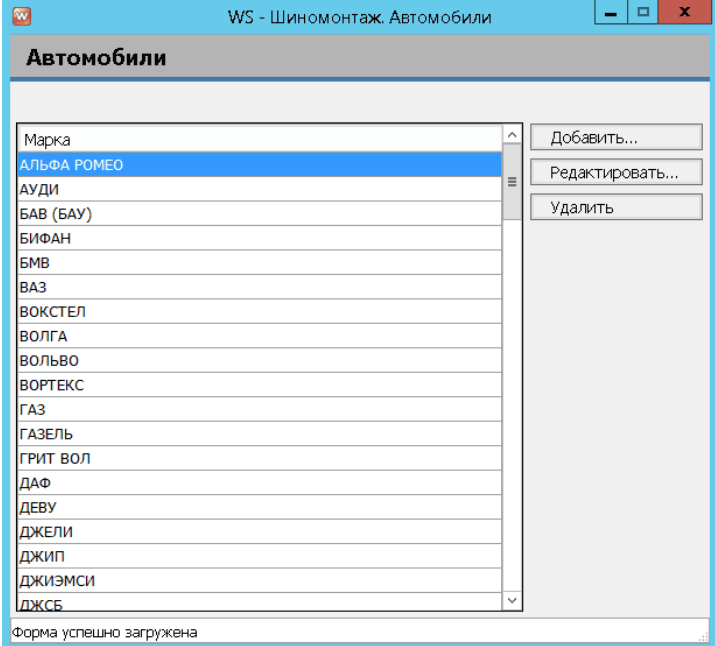Screen dimensions: 715x646
Task: Select the ДЖИП row
Action: 260,557
